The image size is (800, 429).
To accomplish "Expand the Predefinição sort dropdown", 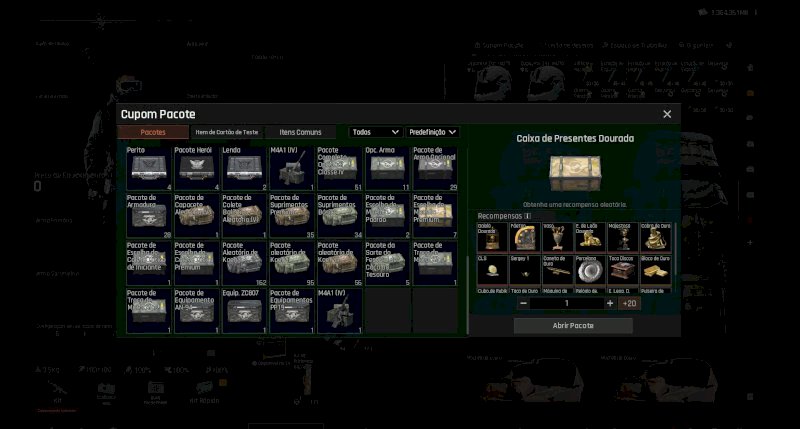I will coord(433,132).
